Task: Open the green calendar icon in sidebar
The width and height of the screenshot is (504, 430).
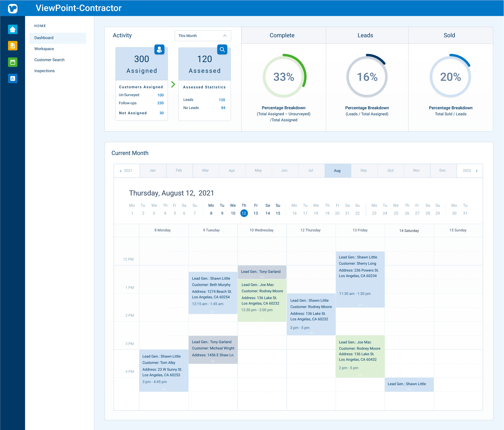Action: pos(13,62)
